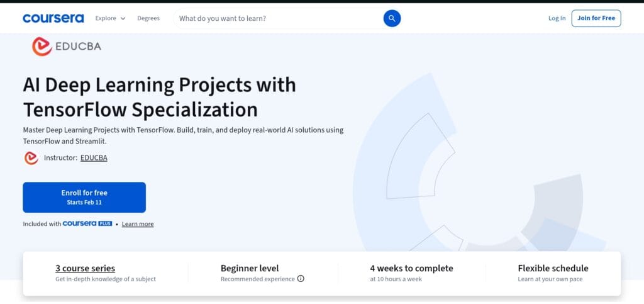Click the blue search magnifier icon
The width and height of the screenshot is (644, 304).
392,18
